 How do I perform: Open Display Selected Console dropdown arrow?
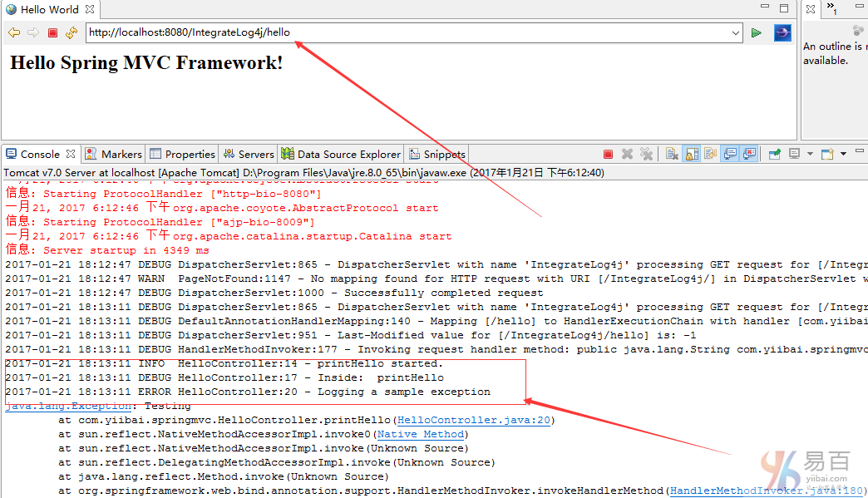click(x=809, y=154)
